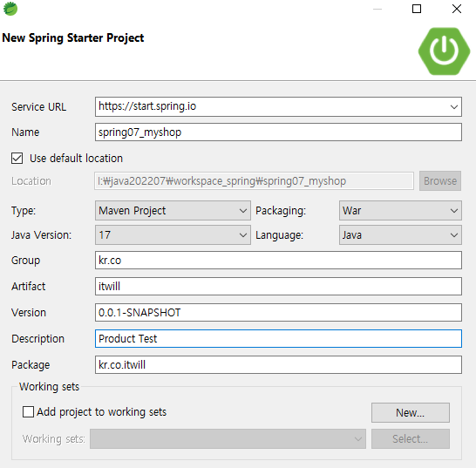Screen dimensions: 476x468
Task: Open the Packaging dropdown showing War
Action: (x=400, y=210)
